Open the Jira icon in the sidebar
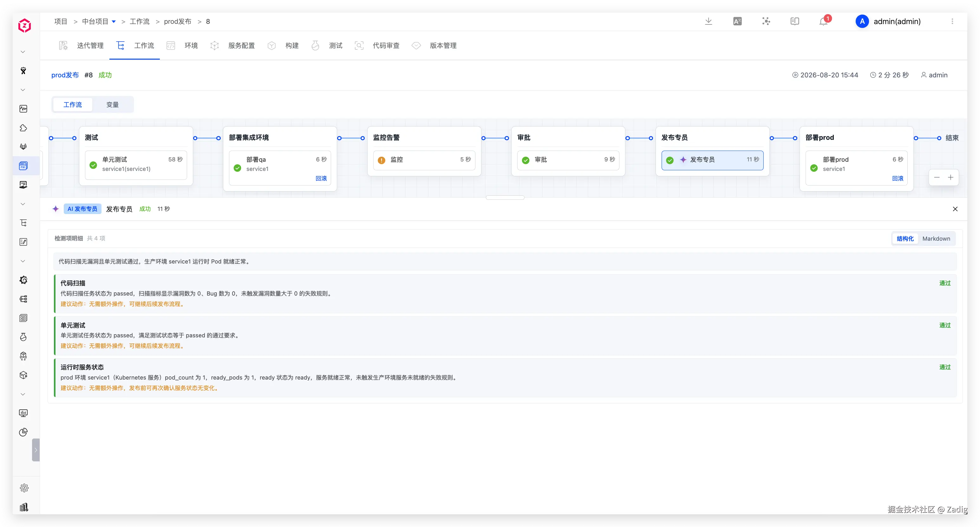The height and width of the screenshot is (527, 980). tap(23, 71)
